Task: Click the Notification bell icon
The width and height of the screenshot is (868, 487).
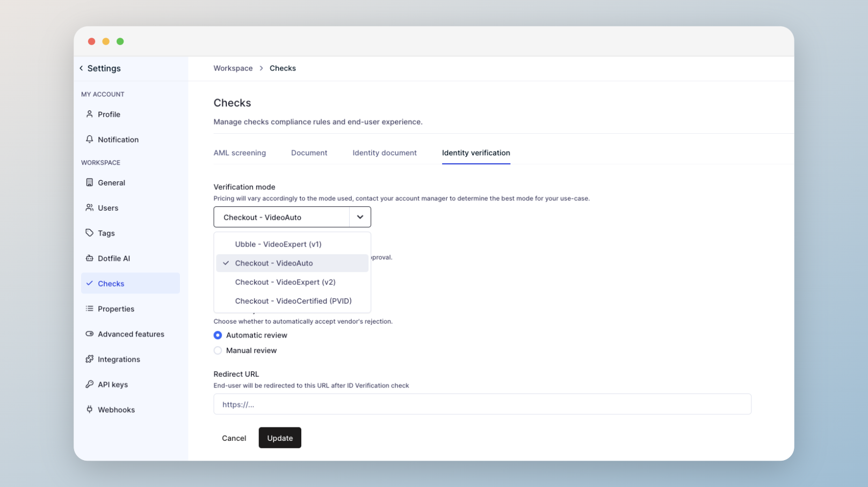Action: (90, 139)
